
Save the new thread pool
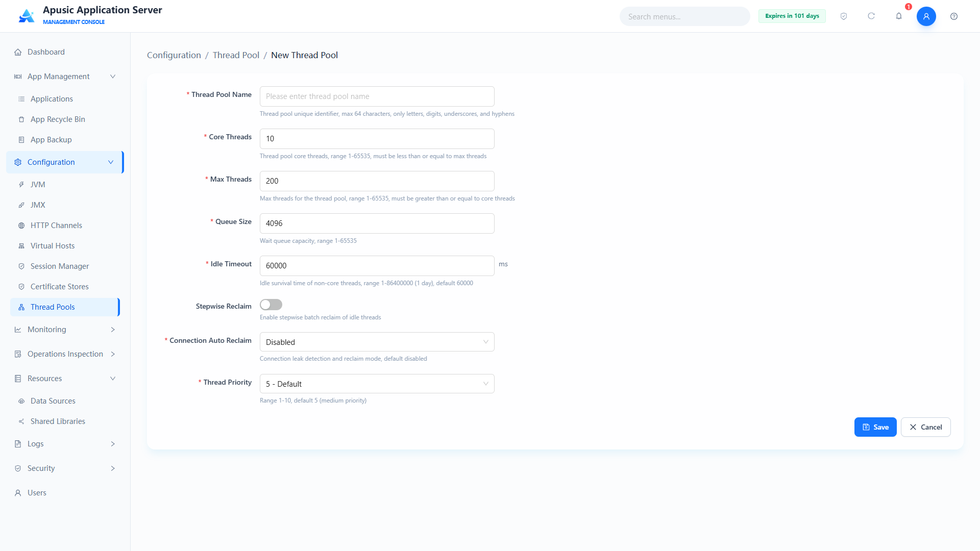click(x=875, y=427)
